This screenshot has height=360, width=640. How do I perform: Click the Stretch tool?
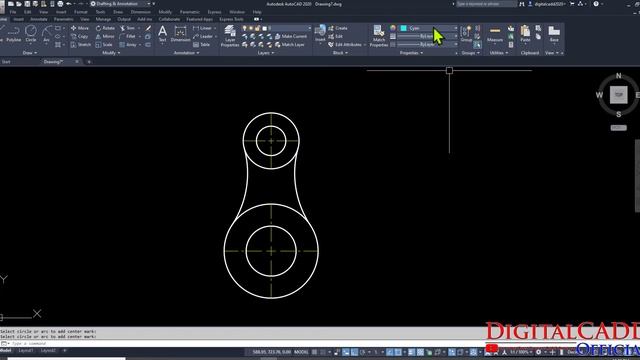click(80, 44)
